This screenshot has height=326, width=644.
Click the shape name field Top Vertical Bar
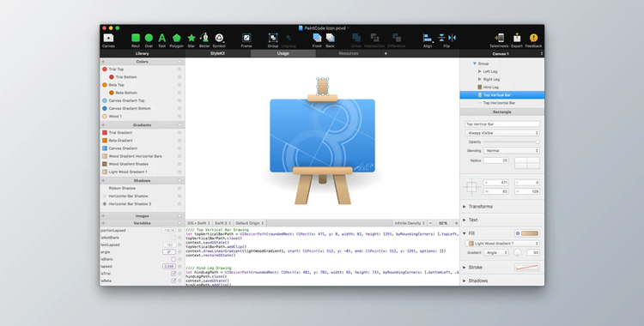pyautogui.click(x=502, y=124)
